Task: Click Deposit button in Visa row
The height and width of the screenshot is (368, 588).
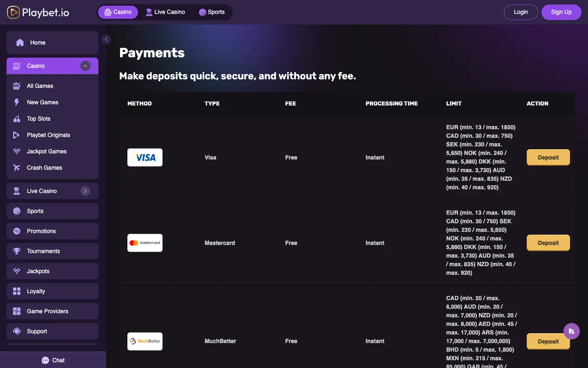Action: [548, 158]
